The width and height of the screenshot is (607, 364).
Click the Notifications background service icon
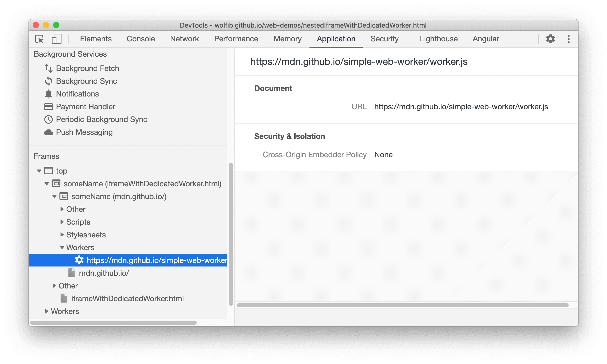point(48,93)
